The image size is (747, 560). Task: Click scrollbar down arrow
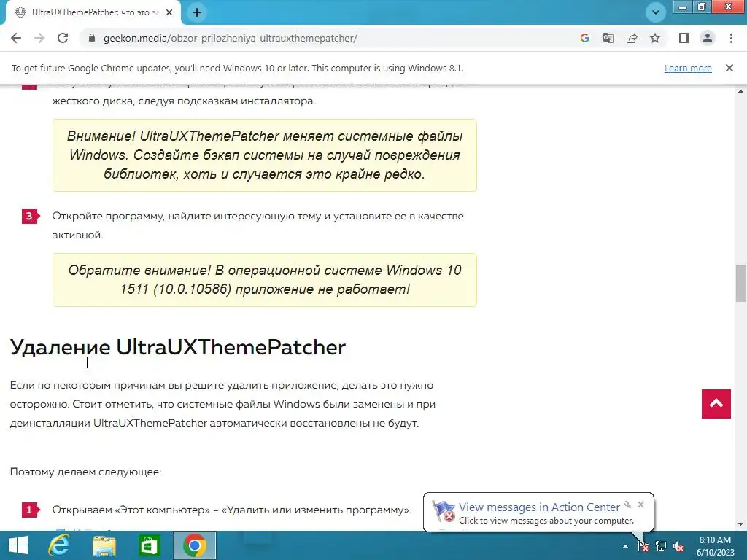click(740, 525)
